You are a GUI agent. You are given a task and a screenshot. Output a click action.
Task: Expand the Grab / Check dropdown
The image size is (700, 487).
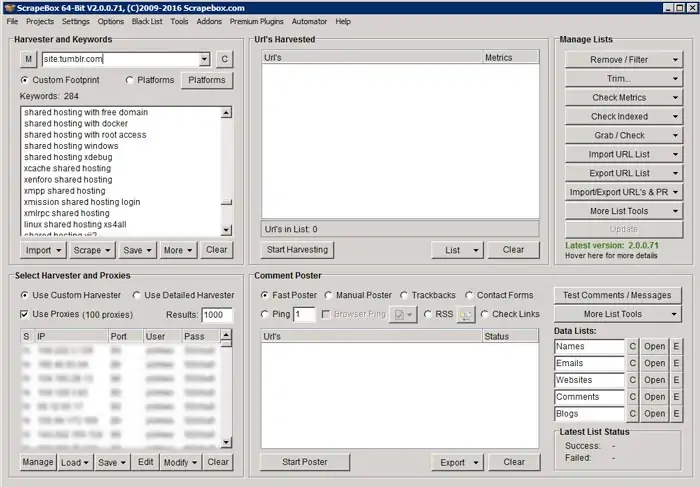pyautogui.click(x=624, y=135)
